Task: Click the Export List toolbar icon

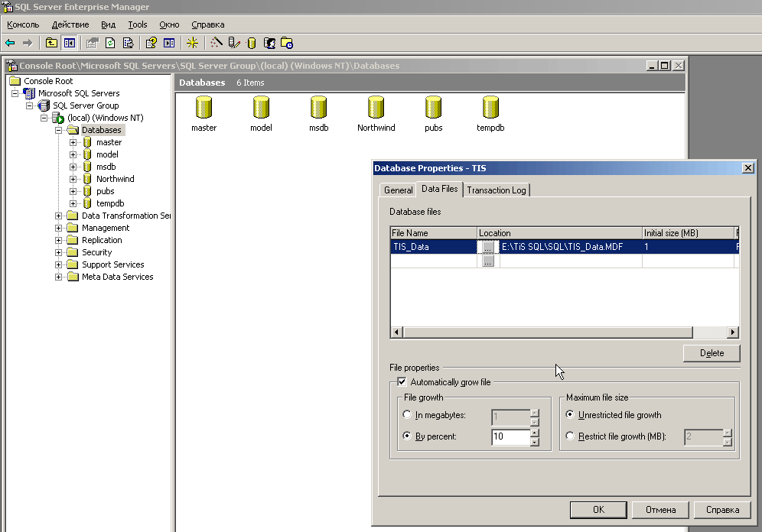Action: coord(128,44)
